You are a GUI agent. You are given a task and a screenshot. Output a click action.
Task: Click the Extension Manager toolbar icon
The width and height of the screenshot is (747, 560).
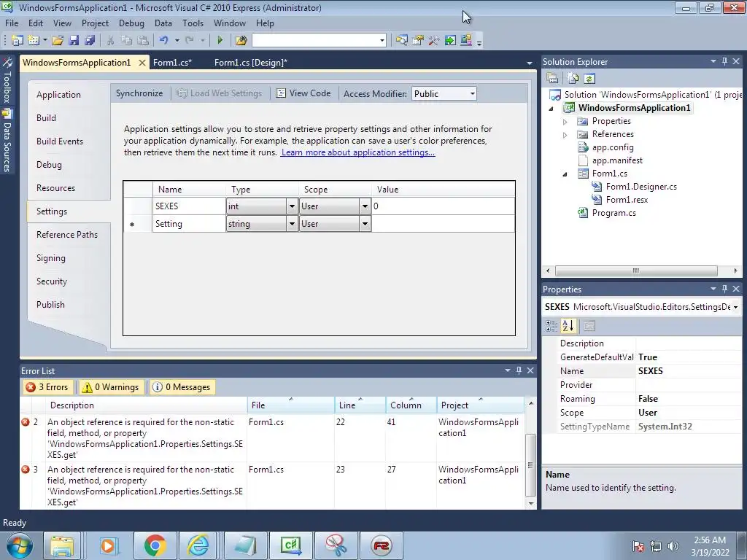click(x=466, y=41)
